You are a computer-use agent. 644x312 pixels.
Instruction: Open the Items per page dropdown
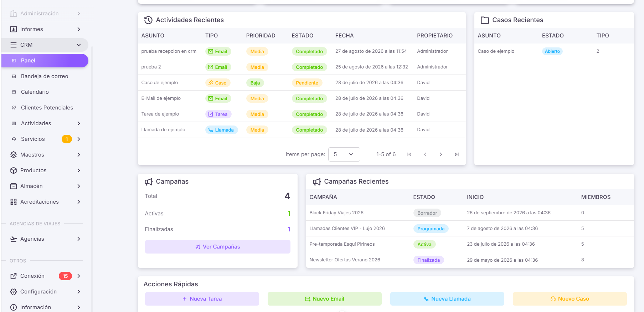[344, 154]
